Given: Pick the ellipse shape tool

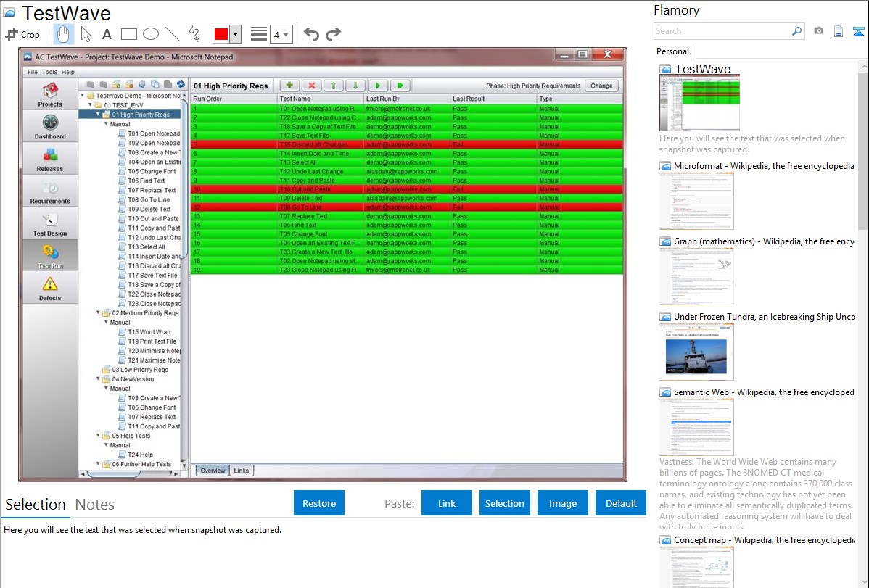Looking at the screenshot, I should (x=150, y=34).
